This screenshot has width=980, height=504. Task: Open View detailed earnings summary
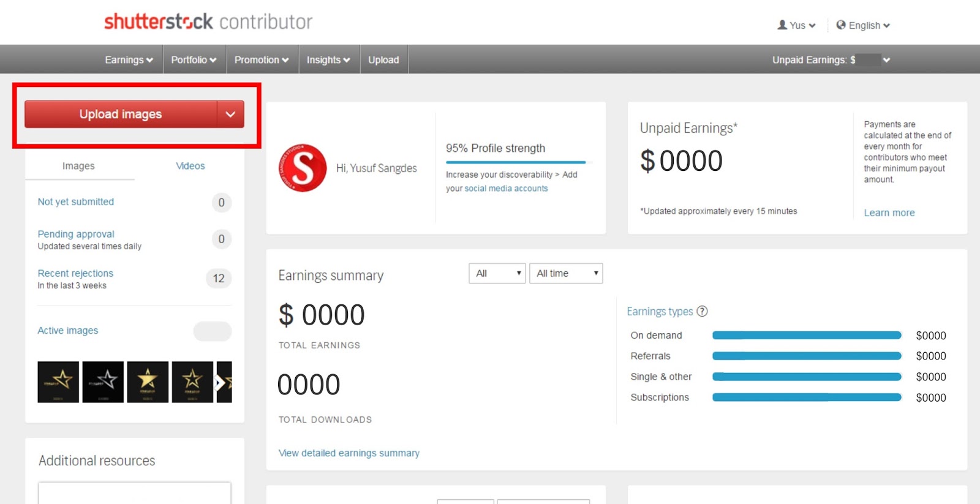coord(349,453)
